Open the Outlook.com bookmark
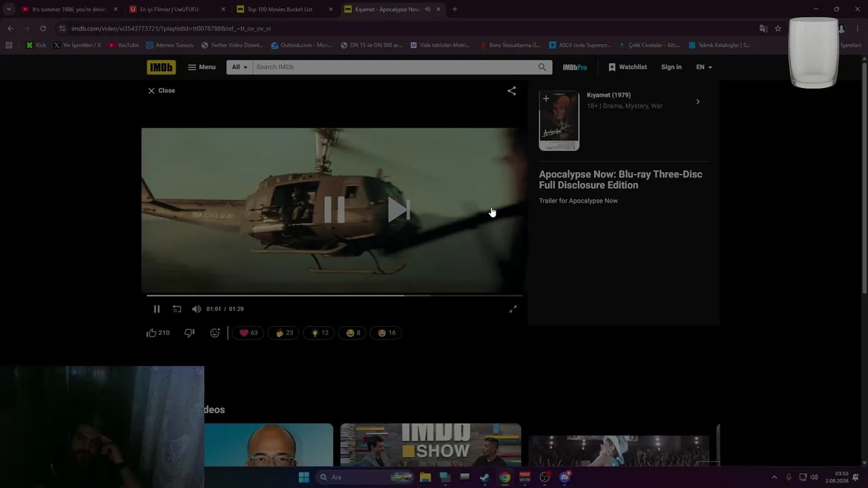This screenshot has width=868, height=488. click(301, 45)
